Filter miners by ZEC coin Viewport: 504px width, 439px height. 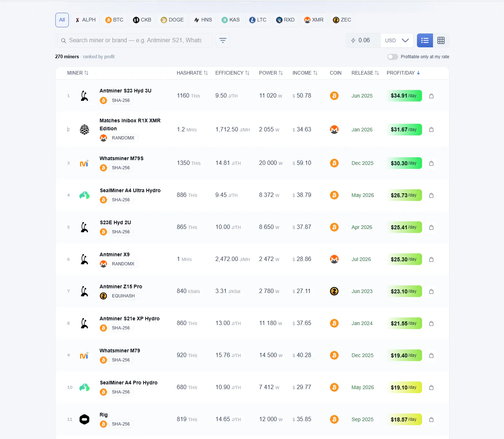click(342, 20)
